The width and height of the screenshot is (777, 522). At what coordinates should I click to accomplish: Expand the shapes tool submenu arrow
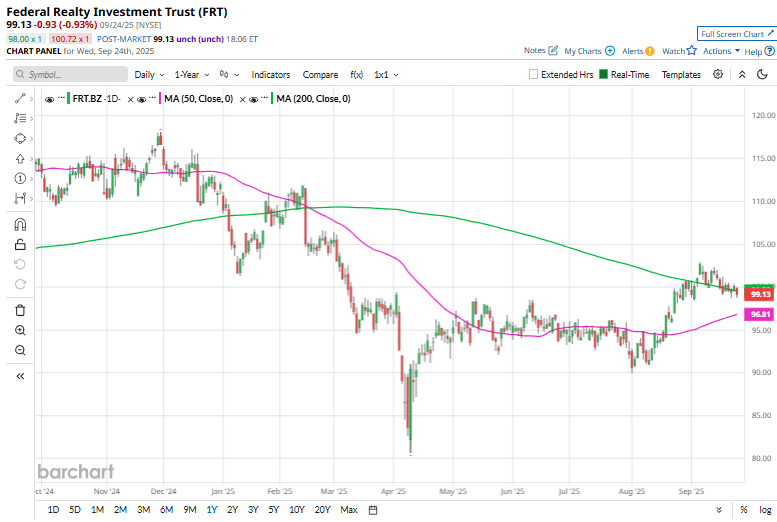tap(31, 139)
